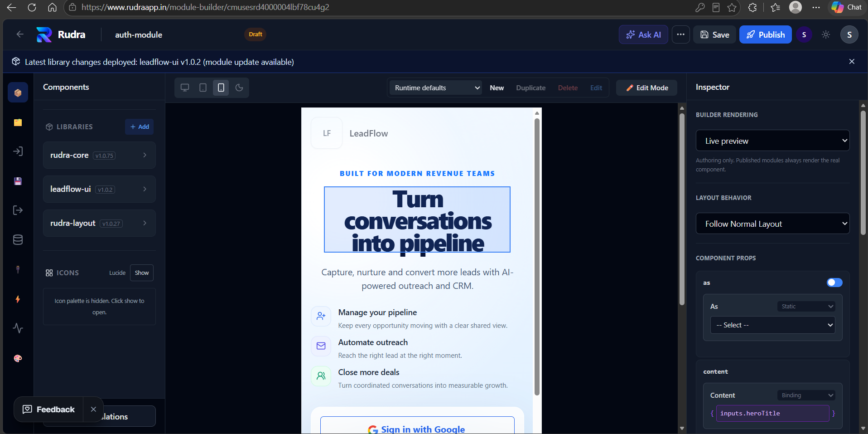Open the theme palette sidebar icon
This screenshot has width=868, height=434.
click(x=18, y=358)
